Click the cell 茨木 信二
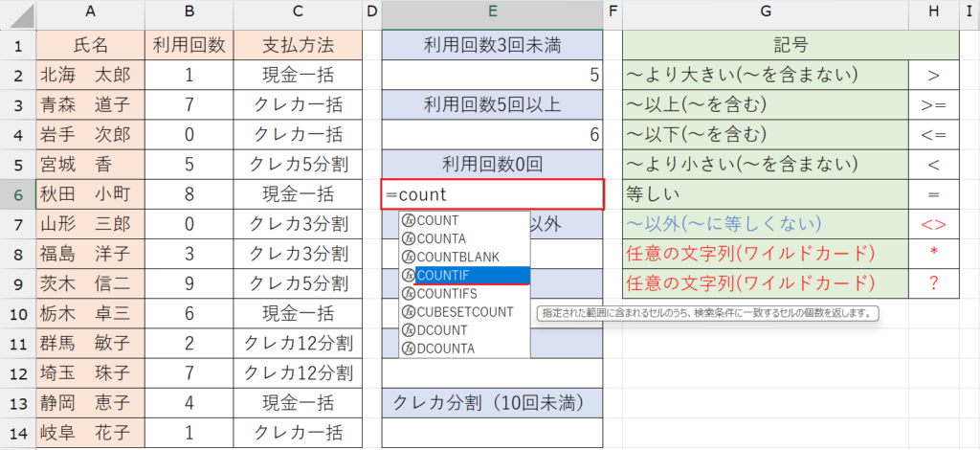The height and width of the screenshot is (450, 980). (91, 283)
